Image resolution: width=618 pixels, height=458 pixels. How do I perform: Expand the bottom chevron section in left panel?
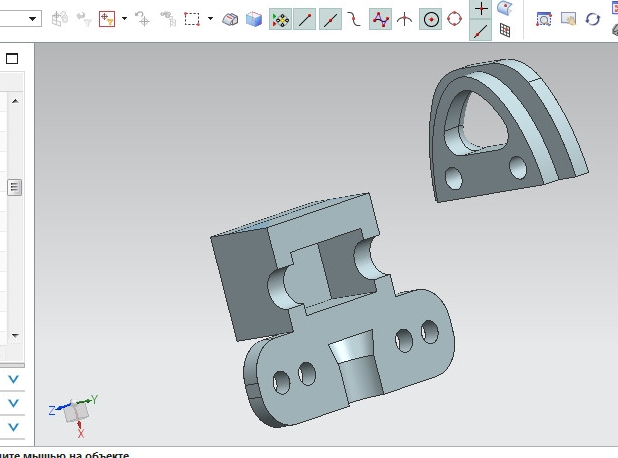tap(14, 427)
